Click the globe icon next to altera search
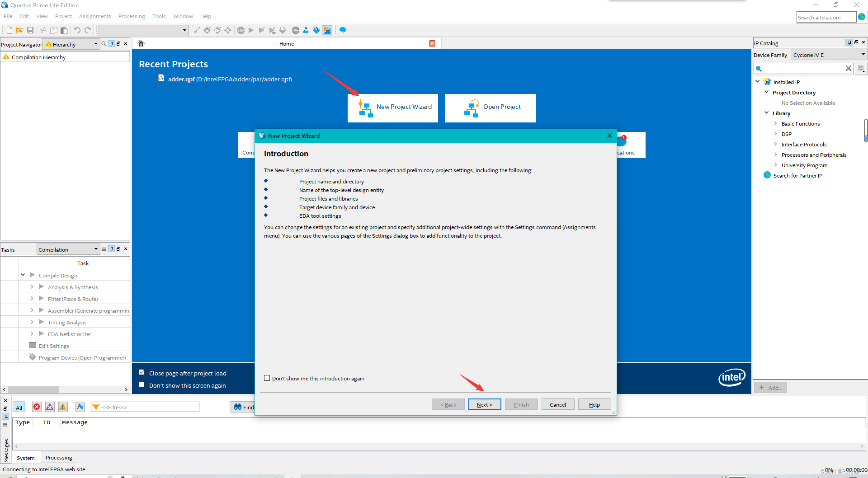 pyautogui.click(x=862, y=17)
